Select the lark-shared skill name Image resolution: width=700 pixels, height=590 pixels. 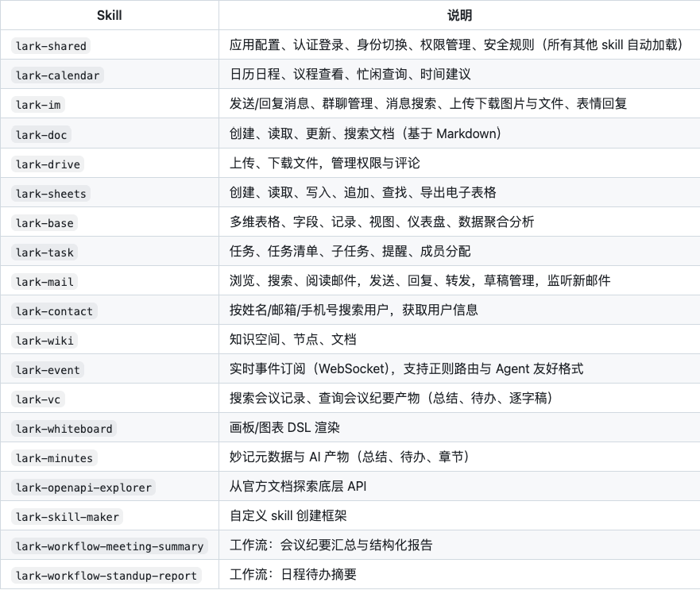click(x=51, y=45)
